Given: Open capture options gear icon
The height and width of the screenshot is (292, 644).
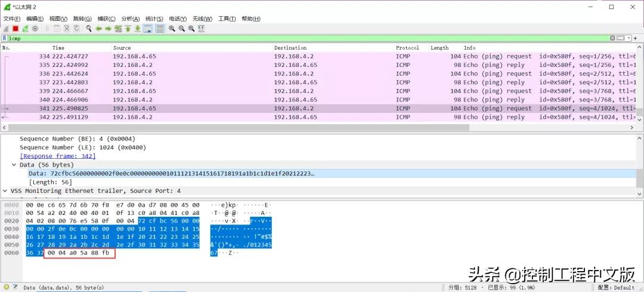Looking at the screenshot, I should pos(35,28).
